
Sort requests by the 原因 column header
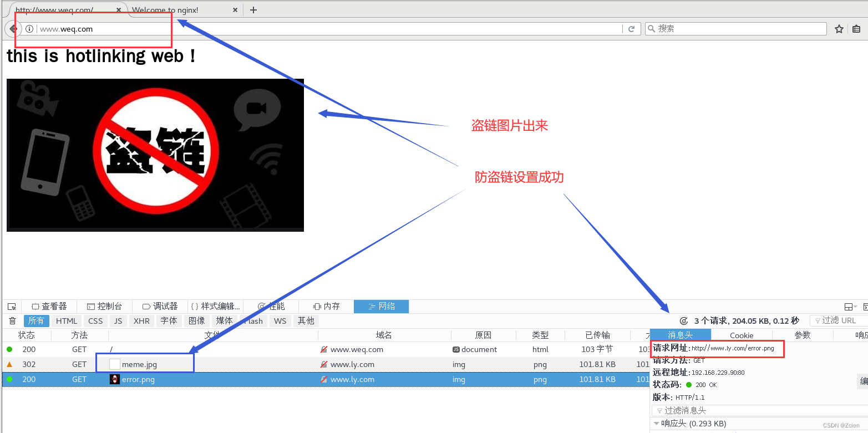coord(483,335)
